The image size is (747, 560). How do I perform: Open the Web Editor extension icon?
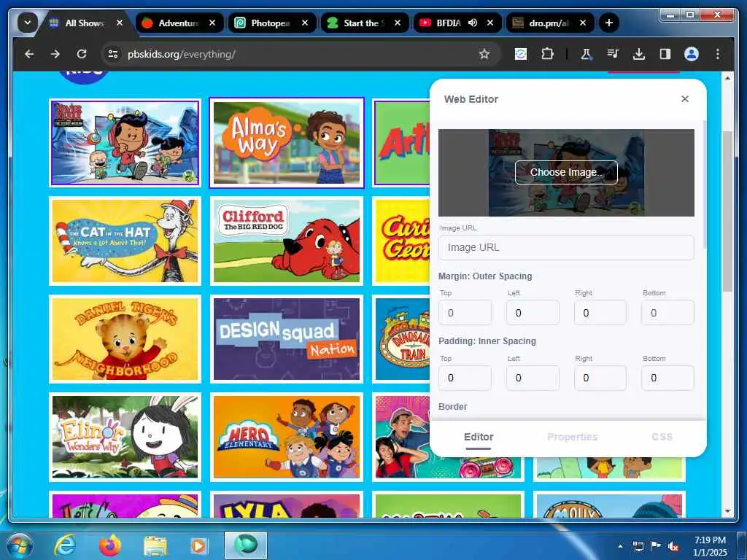(x=521, y=54)
